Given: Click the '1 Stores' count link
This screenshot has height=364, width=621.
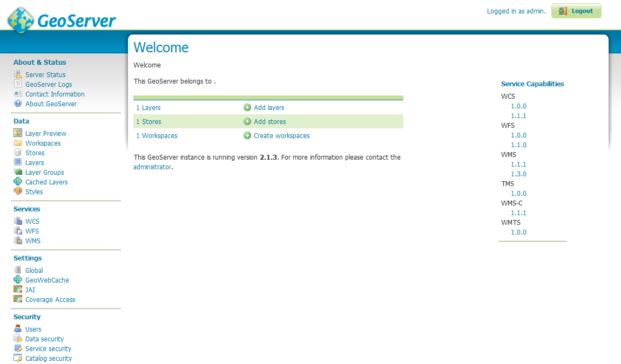Looking at the screenshot, I should (149, 121).
